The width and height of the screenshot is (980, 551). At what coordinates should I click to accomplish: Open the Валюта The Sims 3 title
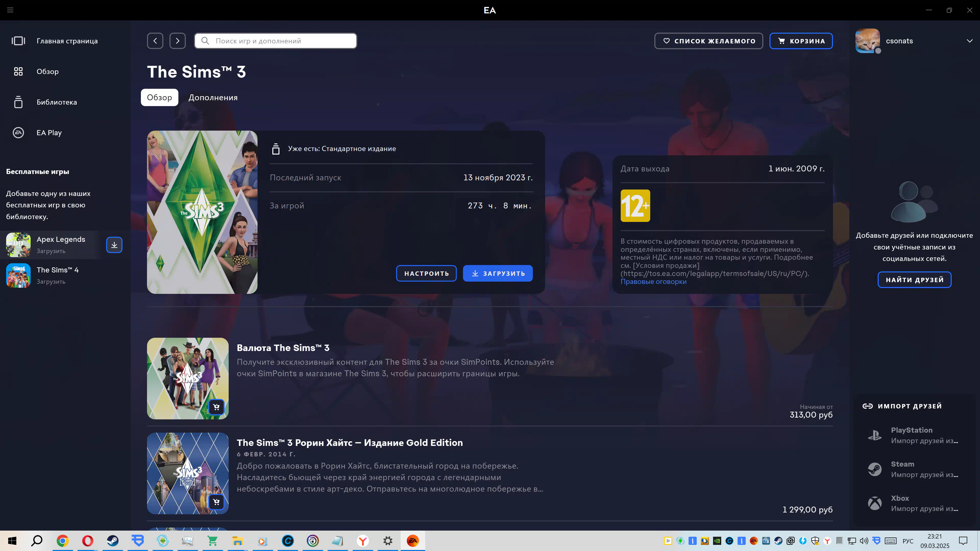pyautogui.click(x=283, y=347)
